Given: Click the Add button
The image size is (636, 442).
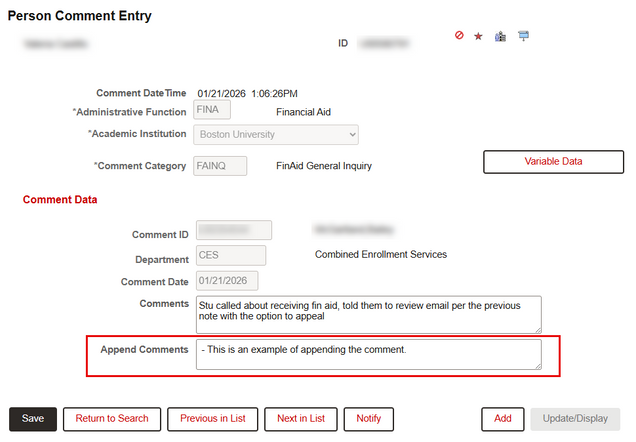Looking at the screenshot, I should (503, 419).
